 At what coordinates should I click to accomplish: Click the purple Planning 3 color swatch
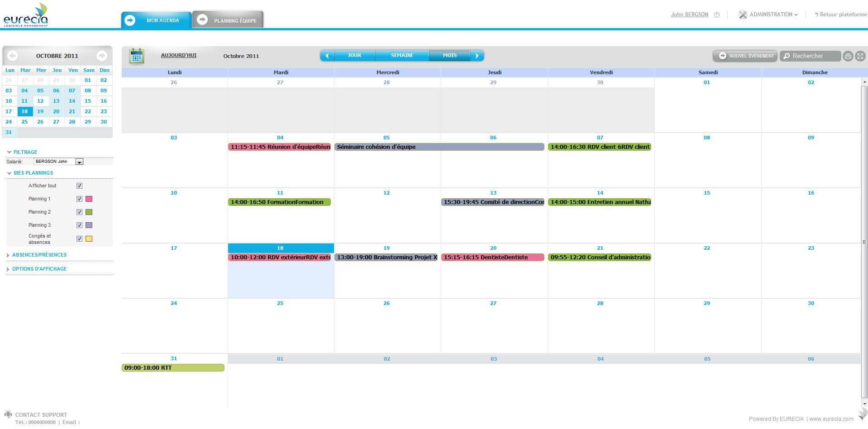(89, 225)
